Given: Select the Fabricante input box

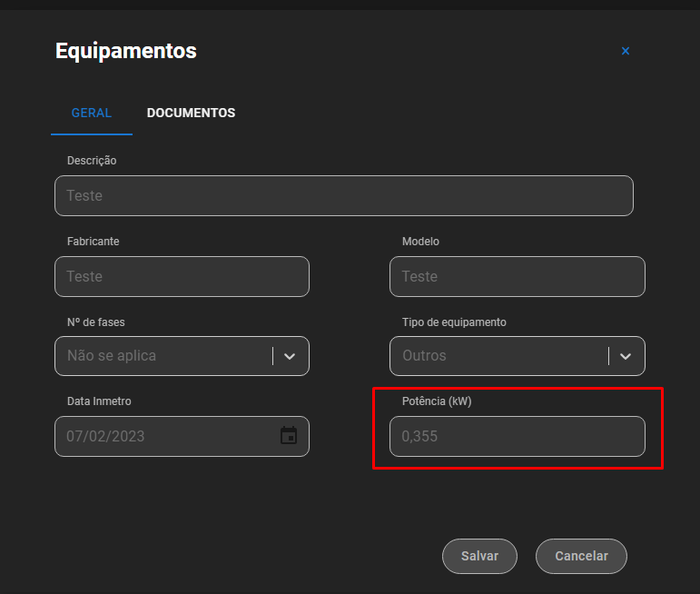Looking at the screenshot, I should (182, 276).
